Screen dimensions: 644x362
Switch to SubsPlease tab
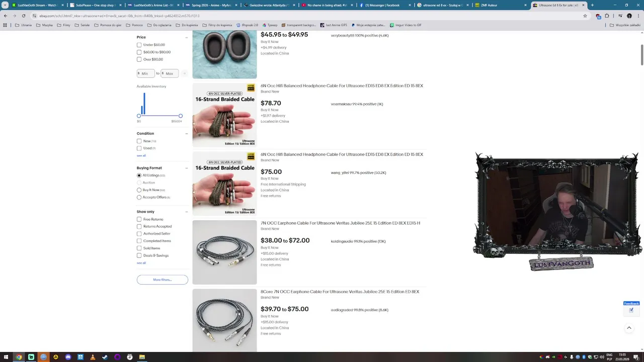coord(94,5)
